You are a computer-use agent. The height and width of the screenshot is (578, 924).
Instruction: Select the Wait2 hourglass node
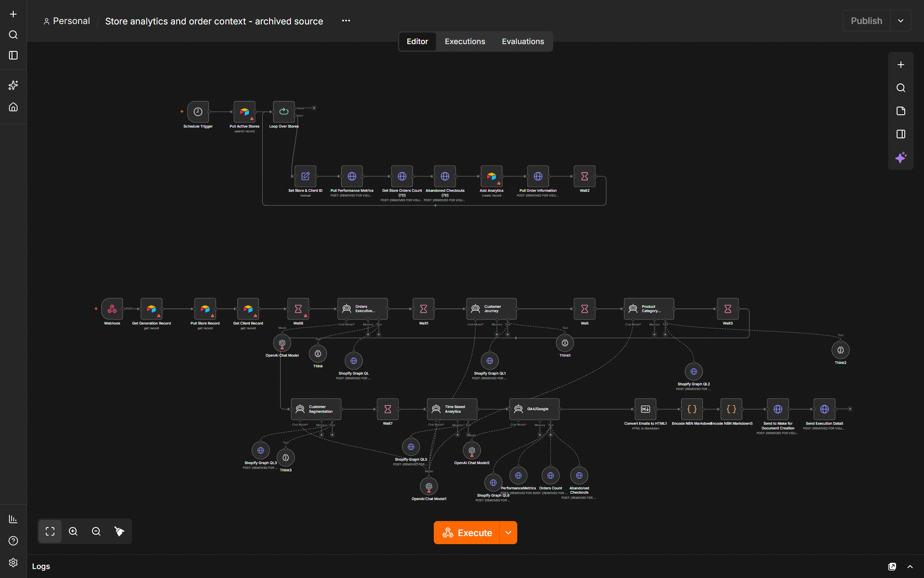point(584,176)
